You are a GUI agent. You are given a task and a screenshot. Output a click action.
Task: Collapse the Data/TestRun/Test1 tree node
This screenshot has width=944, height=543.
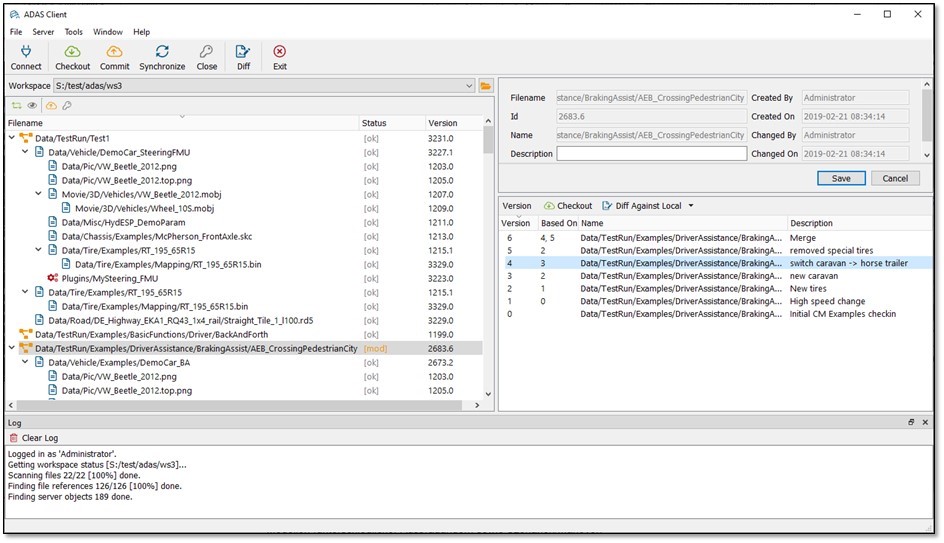point(12,138)
